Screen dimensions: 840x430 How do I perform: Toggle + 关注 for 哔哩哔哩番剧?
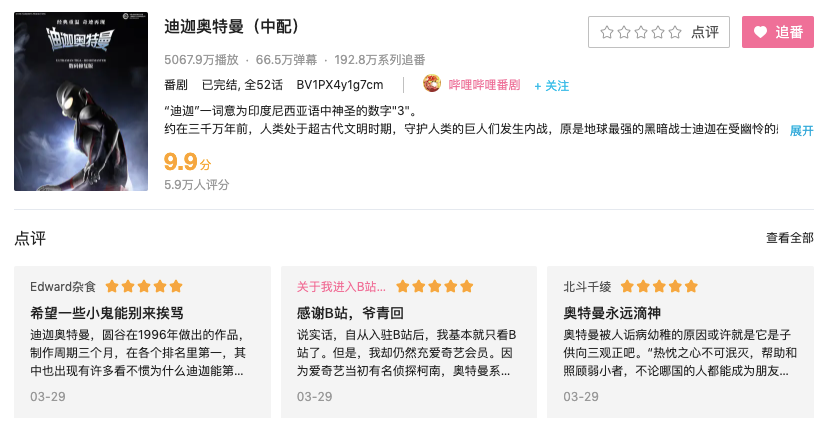pos(551,85)
